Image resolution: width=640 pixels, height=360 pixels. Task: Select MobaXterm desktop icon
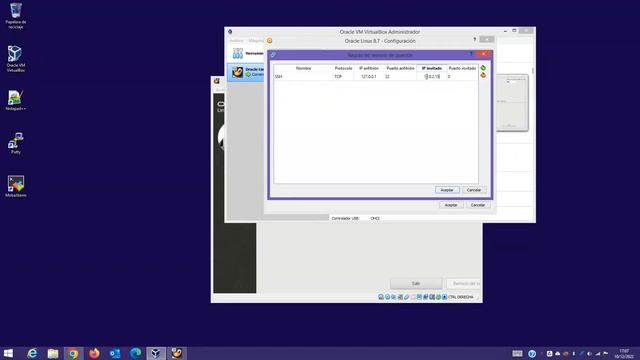point(16,187)
